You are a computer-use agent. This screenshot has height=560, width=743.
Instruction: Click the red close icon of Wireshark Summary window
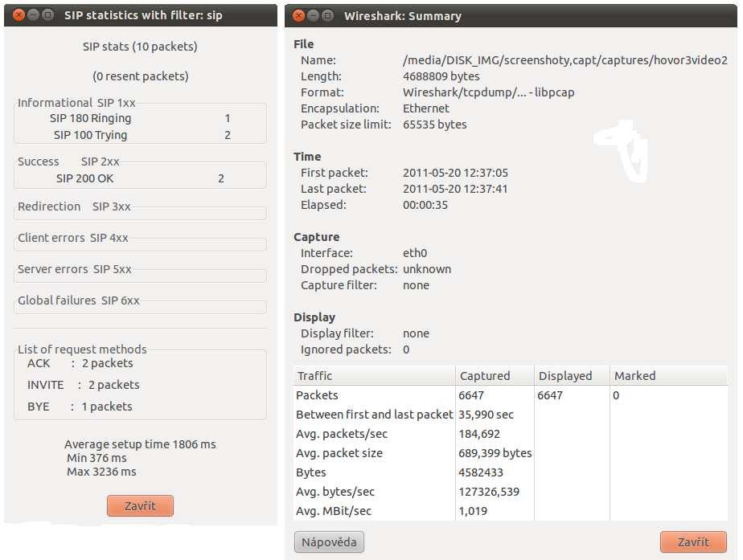(298, 15)
